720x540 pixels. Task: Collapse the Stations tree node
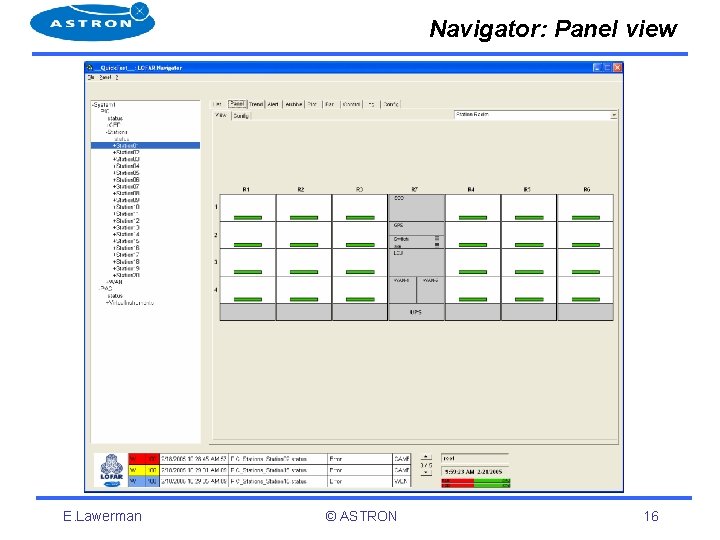pos(107,132)
